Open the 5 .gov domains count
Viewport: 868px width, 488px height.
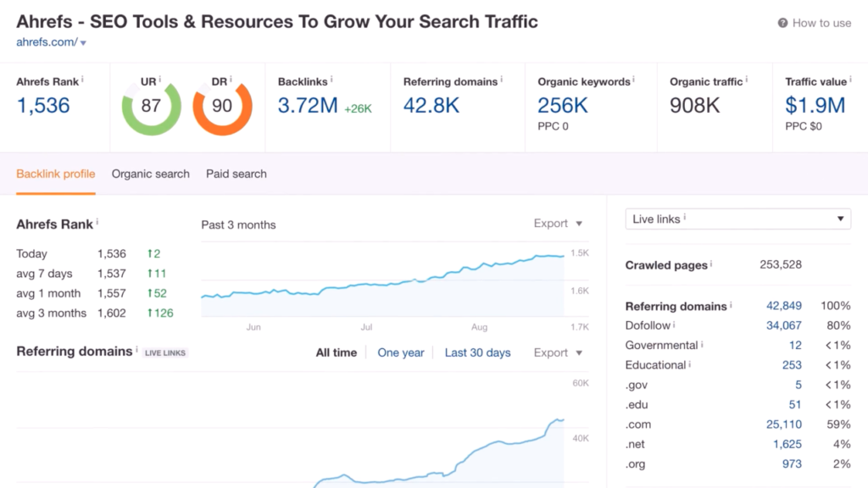click(x=798, y=385)
